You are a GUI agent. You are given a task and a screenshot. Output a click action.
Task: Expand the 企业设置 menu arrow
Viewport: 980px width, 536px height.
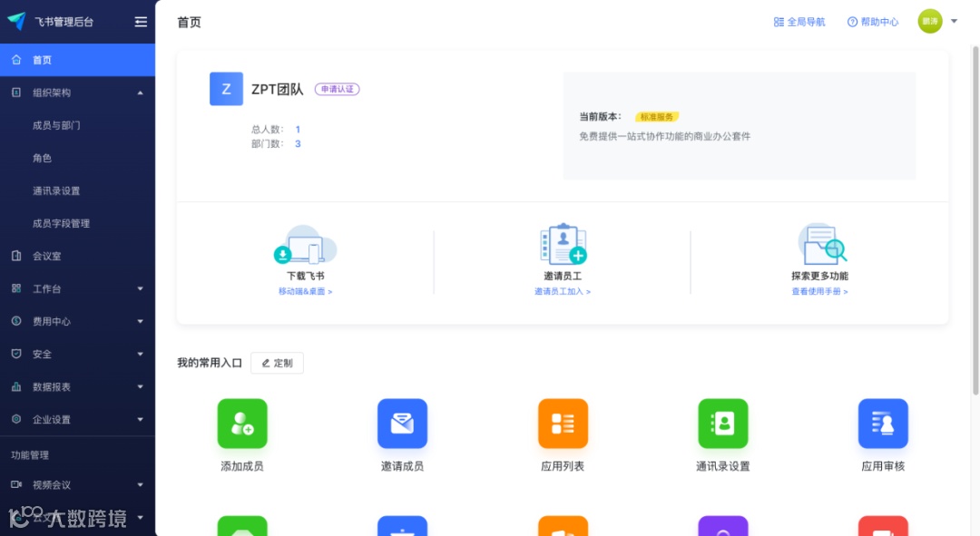point(140,419)
